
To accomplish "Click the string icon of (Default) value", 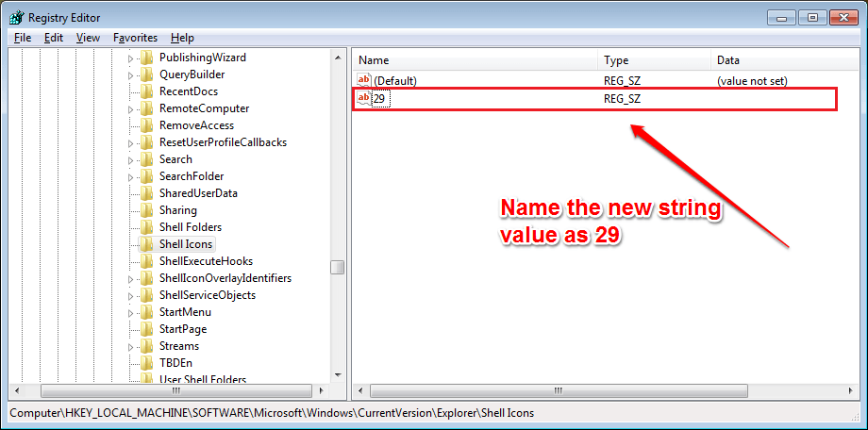I will click(363, 81).
